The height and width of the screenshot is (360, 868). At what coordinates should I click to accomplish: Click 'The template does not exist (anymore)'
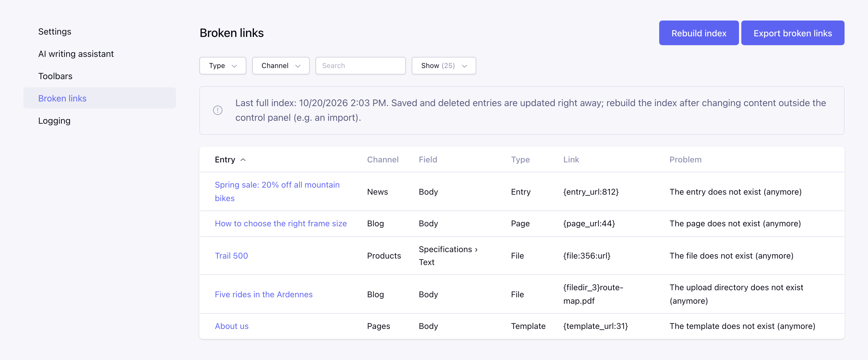pyautogui.click(x=742, y=326)
